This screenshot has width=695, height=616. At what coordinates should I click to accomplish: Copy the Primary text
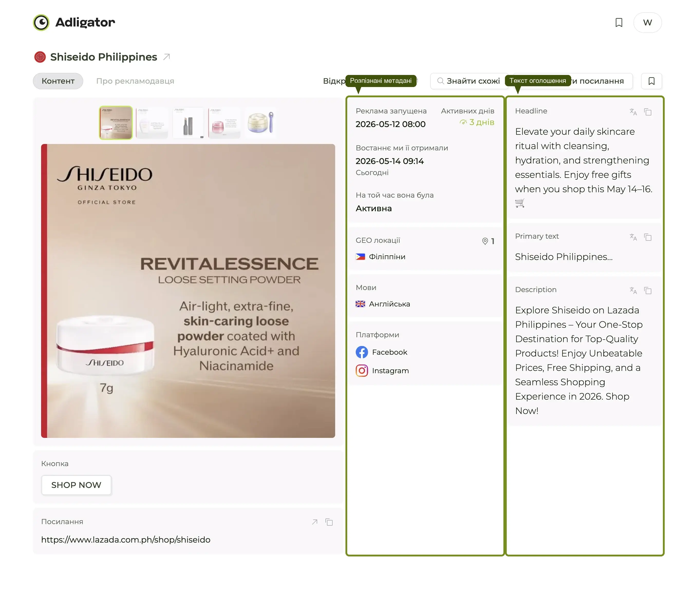point(648,237)
